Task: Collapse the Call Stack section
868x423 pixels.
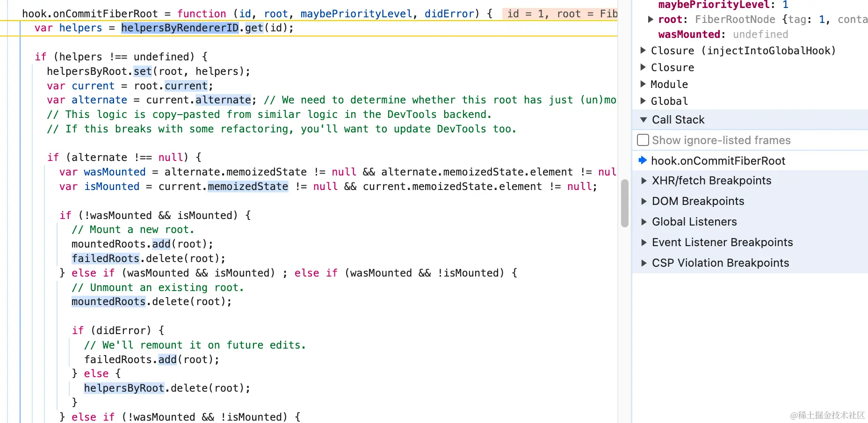Action: click(644, 120)
